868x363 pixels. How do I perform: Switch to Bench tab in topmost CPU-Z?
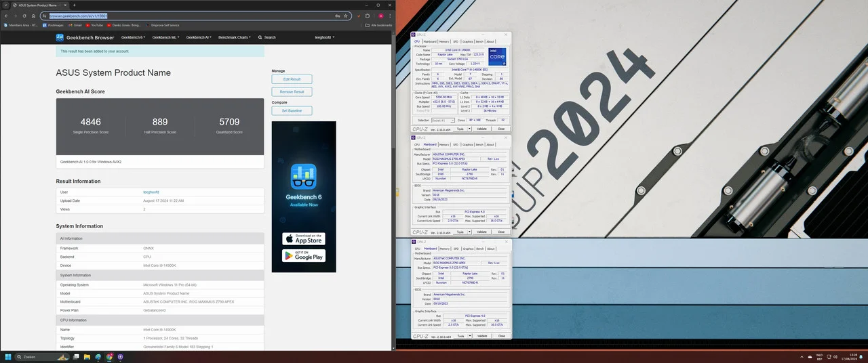click(x=479, y=42)
